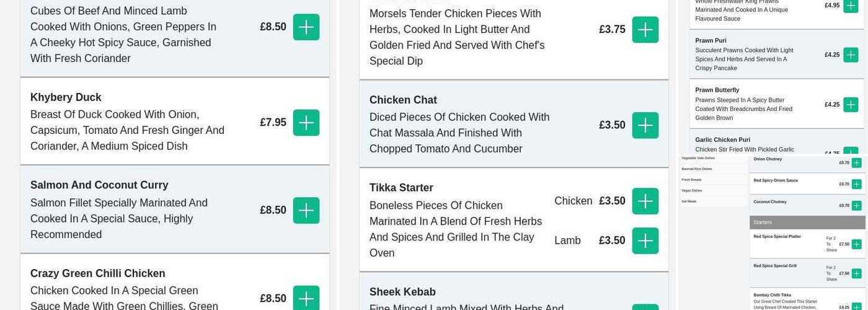
Task: Add Lamb Tikka Starter to order
Action: (x=645, y=241)
